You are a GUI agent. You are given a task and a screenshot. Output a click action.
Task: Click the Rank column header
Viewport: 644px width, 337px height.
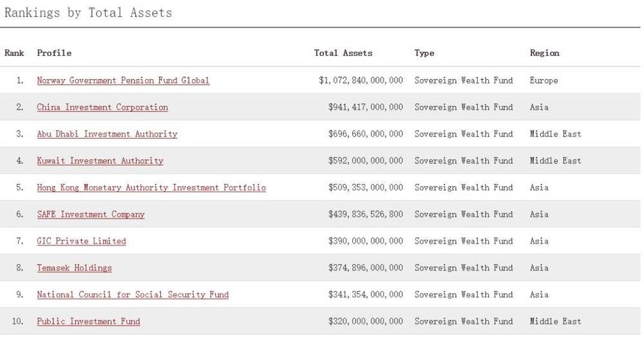click(14, 53)
